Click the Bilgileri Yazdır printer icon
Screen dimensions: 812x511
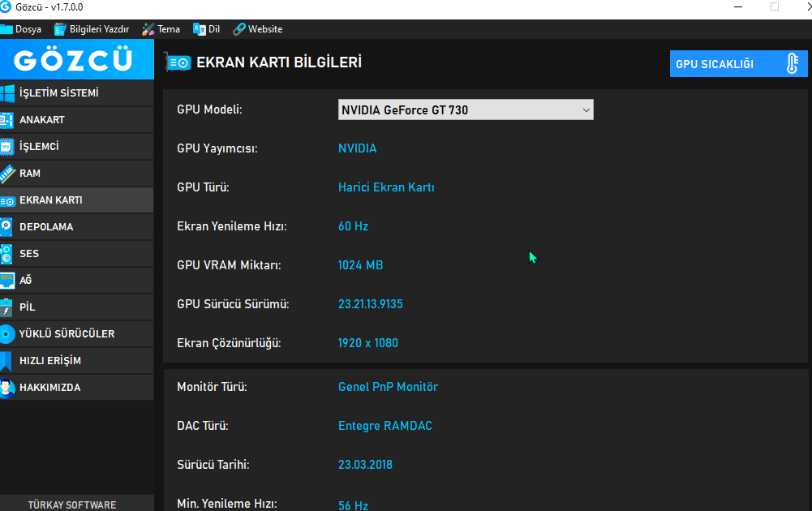(x=60, y=29)
